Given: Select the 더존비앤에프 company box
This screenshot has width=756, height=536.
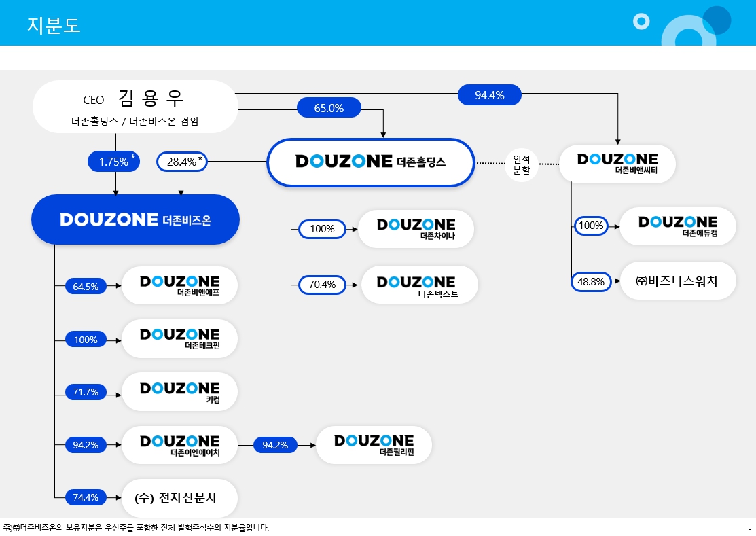Looking at the screenshot, I should 180,285.
